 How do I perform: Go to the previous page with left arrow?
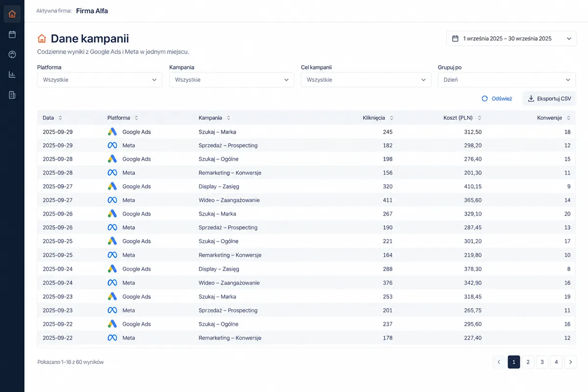click(x=499, y=362)
